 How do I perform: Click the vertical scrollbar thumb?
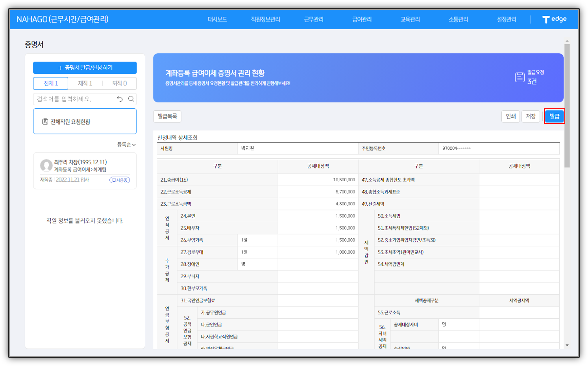pos(567,106)
